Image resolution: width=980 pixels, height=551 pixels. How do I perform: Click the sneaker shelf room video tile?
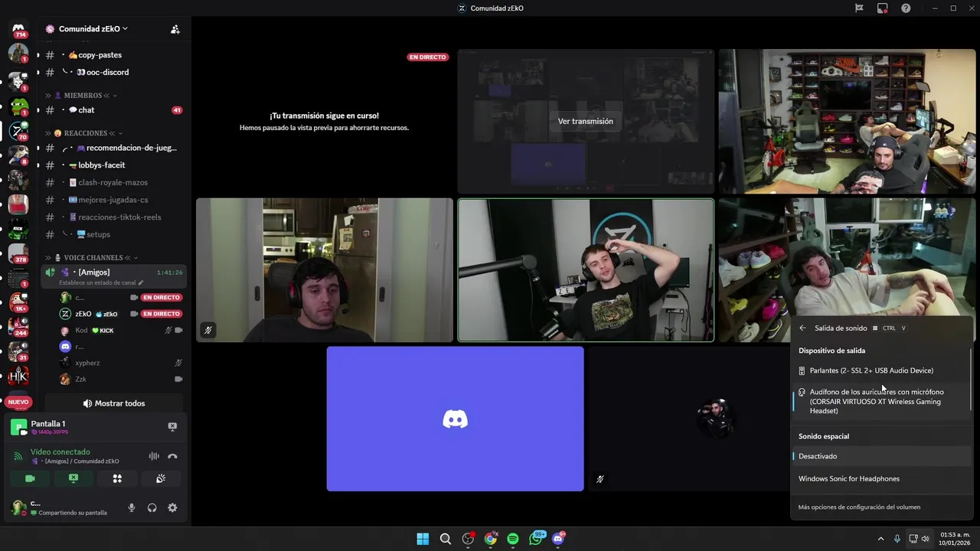tap(848, 122)
